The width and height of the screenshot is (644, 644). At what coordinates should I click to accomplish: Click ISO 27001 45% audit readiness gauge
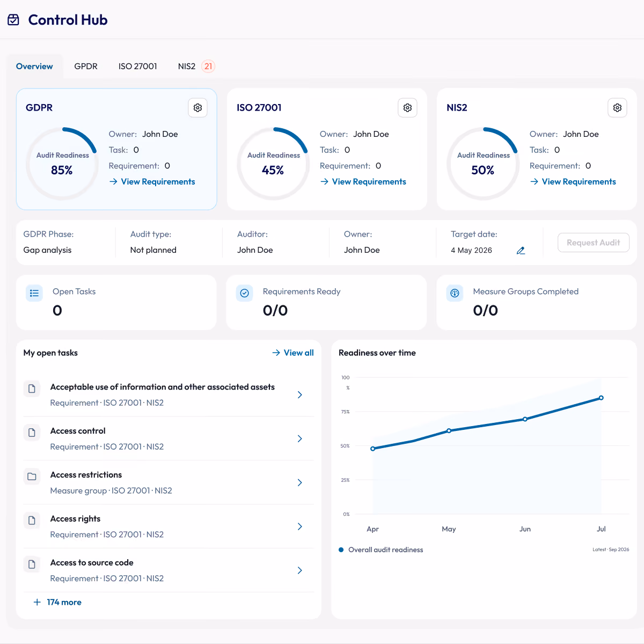tap(274, 164)
